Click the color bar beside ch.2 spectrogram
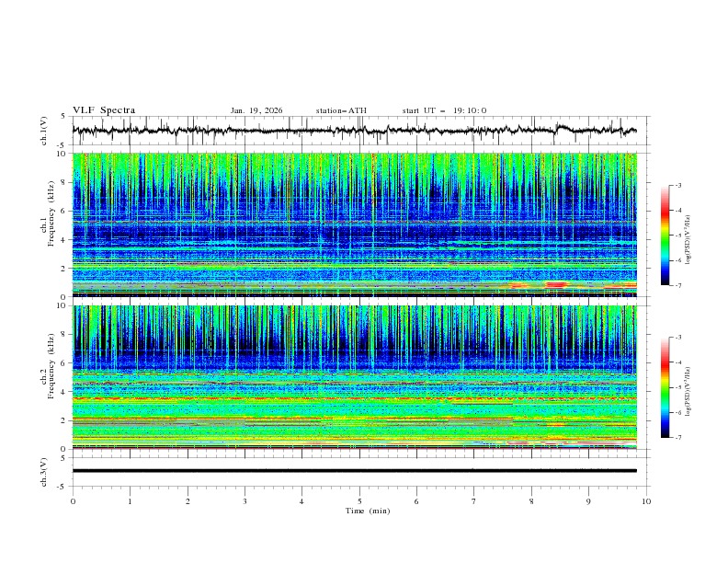 (665, 386)
